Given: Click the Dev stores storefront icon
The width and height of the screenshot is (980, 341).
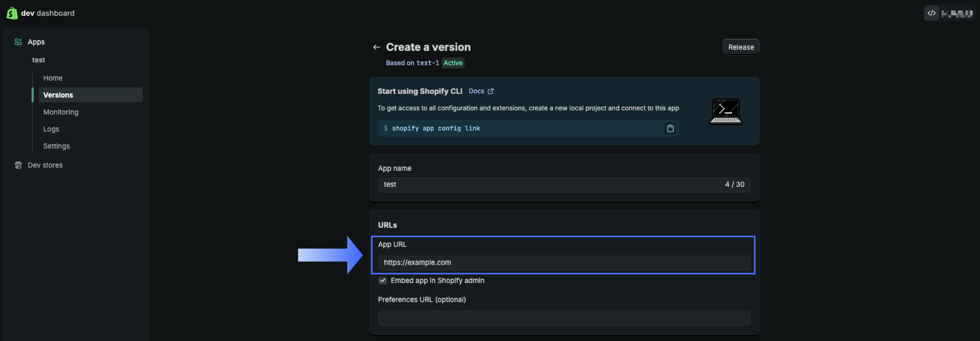Looking at the screenshot, I should coord(18,165).
